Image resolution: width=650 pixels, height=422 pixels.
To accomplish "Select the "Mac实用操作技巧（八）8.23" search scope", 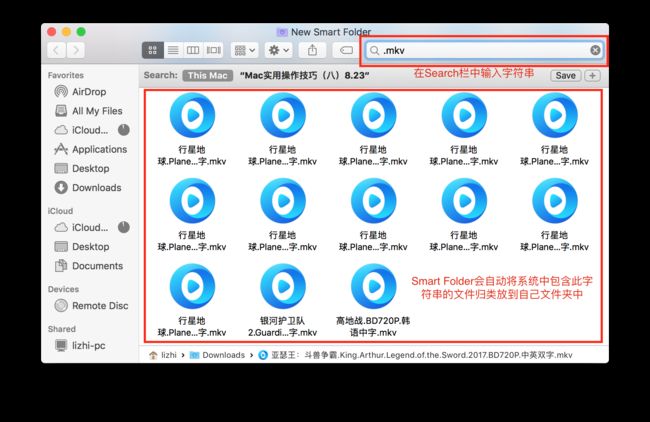I will 304,75.
